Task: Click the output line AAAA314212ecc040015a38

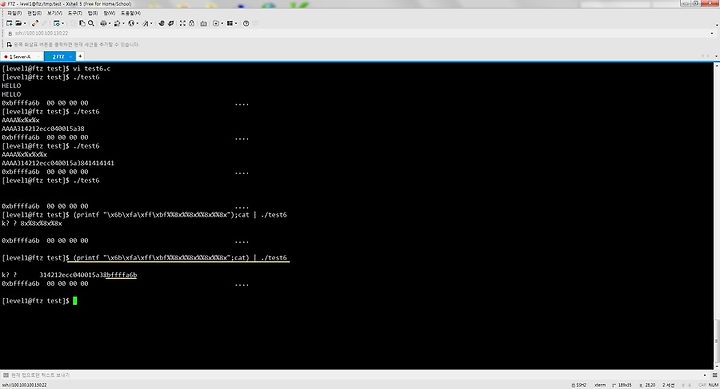Action: pyautogui.click(x=43, y=129)
